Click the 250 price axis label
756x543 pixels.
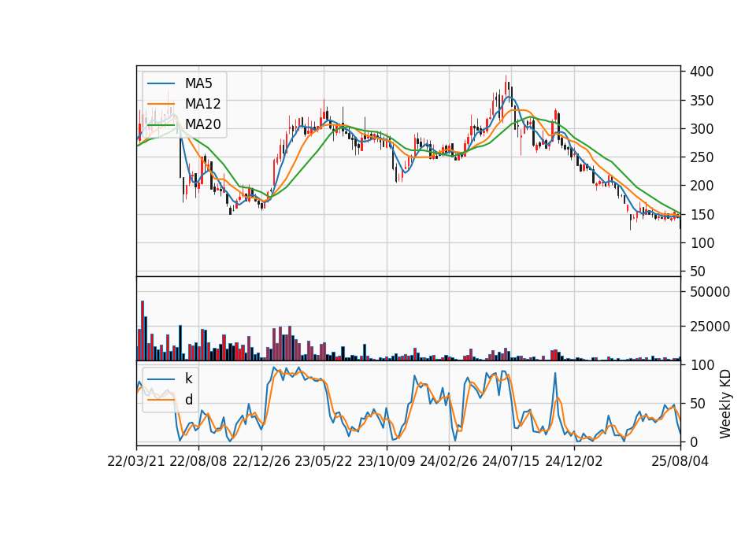[x=702, y=157]
